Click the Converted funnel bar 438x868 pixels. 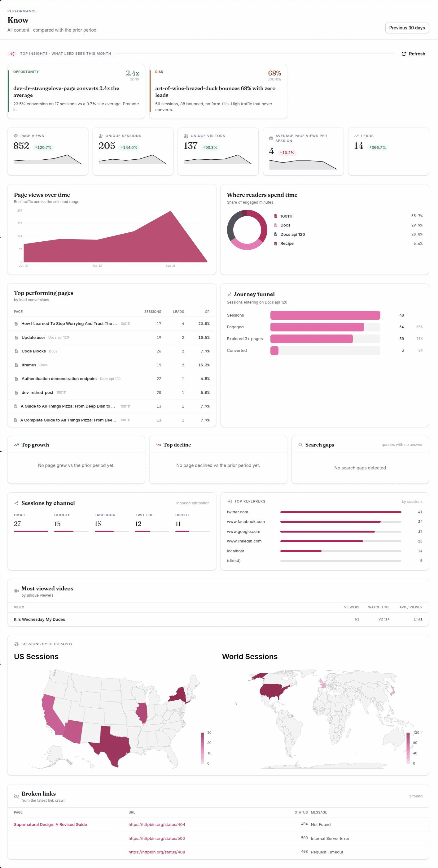[274, 350]
